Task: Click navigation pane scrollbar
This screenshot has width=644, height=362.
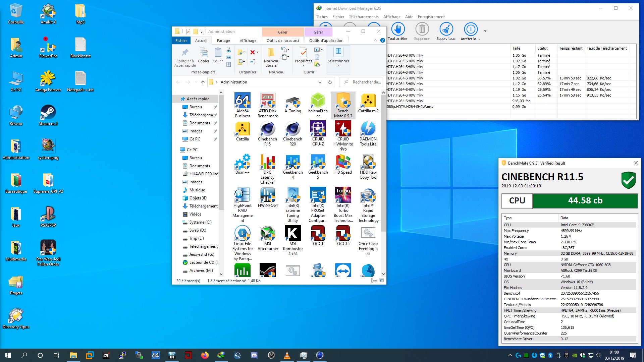Action: [x=221, y=153]
